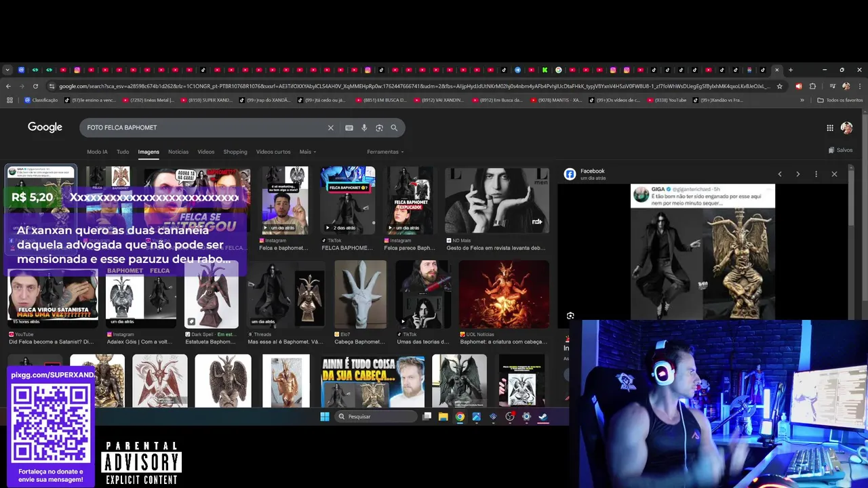Screen dimensions: 868x488
Task: Switch to the Notícias tab
Action: click(x=178, y=152)
